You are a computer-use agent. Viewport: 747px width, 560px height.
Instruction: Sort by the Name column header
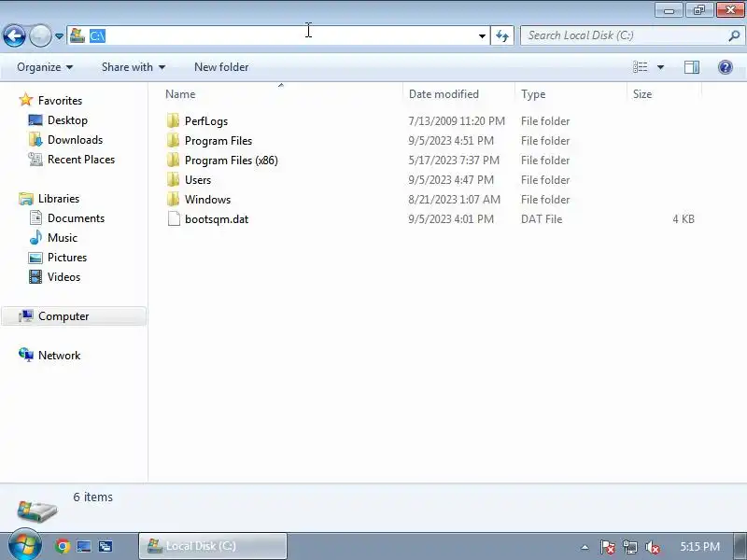(x=180, y=94)
